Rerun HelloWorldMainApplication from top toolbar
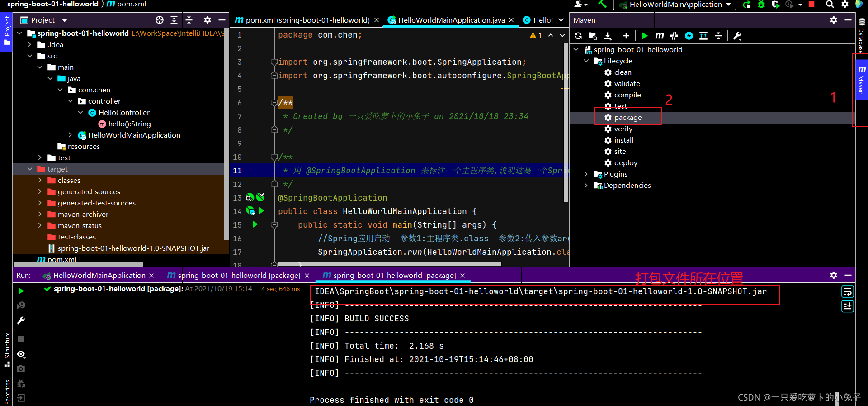 point(746,5)
